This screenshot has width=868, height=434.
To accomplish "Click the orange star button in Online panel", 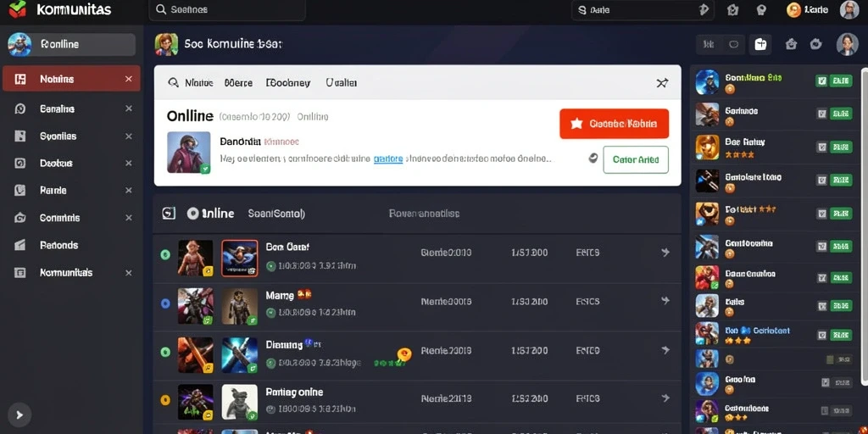I will (614, 124).
